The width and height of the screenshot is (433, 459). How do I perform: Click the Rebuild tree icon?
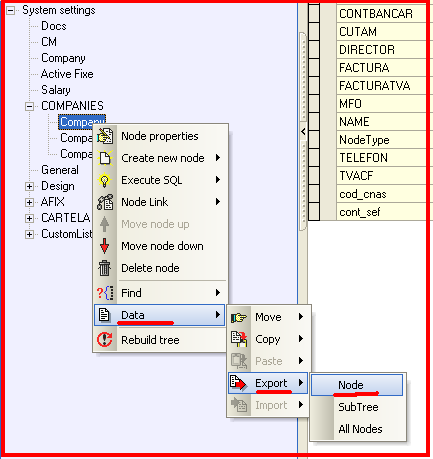click(105, 340)
